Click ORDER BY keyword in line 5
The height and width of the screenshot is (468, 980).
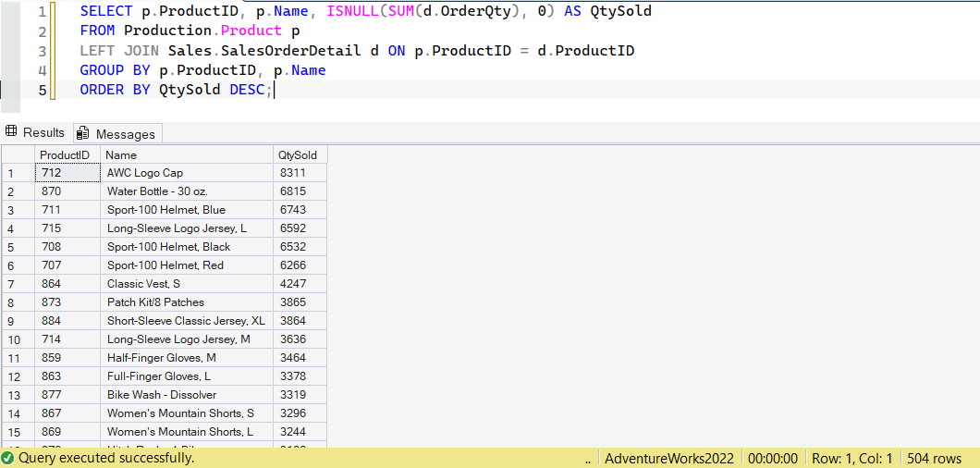click(116, 90)
